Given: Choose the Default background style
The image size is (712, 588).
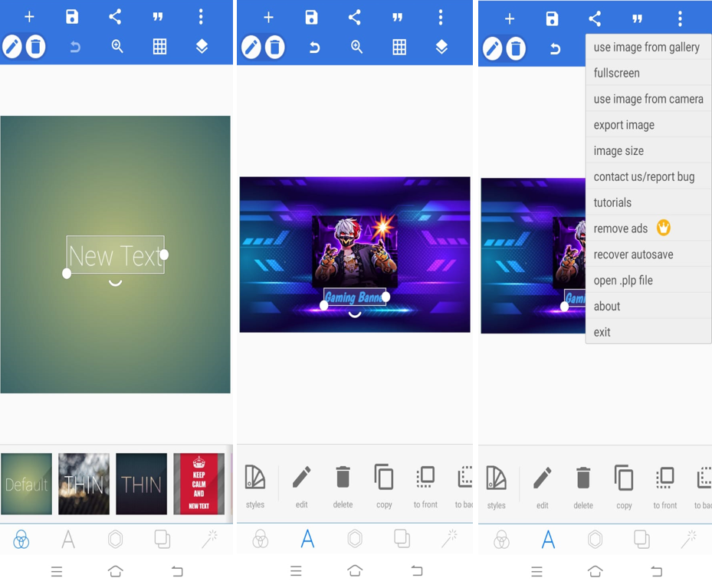Looking at the screenshot, I should [x=26, y=484].
